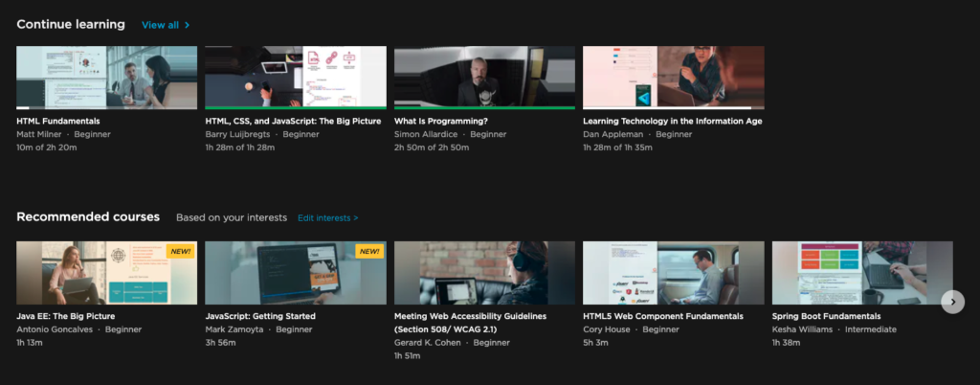This screenshot has width=980, height=385.
Task: Click NEW badge on JavaScript: Getting Started
Action: 368,252
